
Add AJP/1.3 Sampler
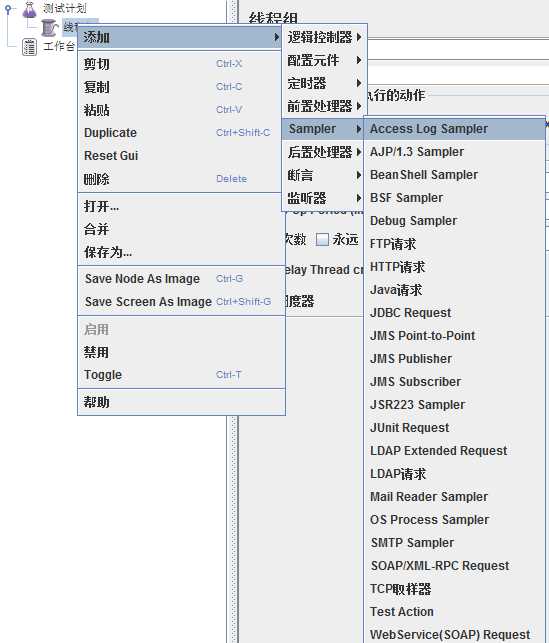[454, 152]
